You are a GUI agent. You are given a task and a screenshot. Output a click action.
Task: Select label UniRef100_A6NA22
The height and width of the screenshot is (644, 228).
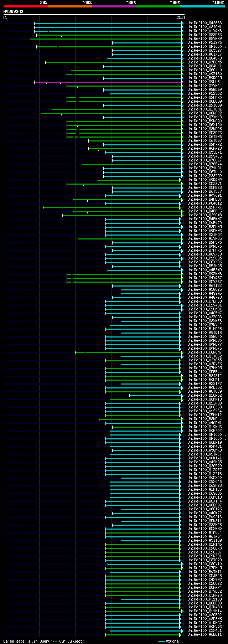pyautogui.click(x=204, y=113)
